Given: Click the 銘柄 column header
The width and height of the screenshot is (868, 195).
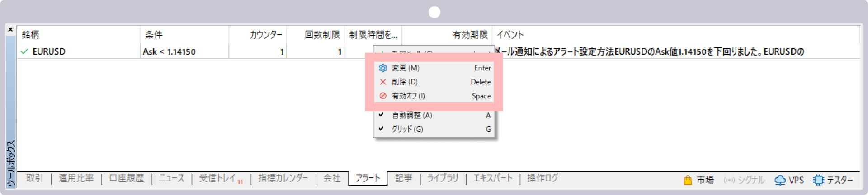Looking at the screenshot, I should coord(31,35).
